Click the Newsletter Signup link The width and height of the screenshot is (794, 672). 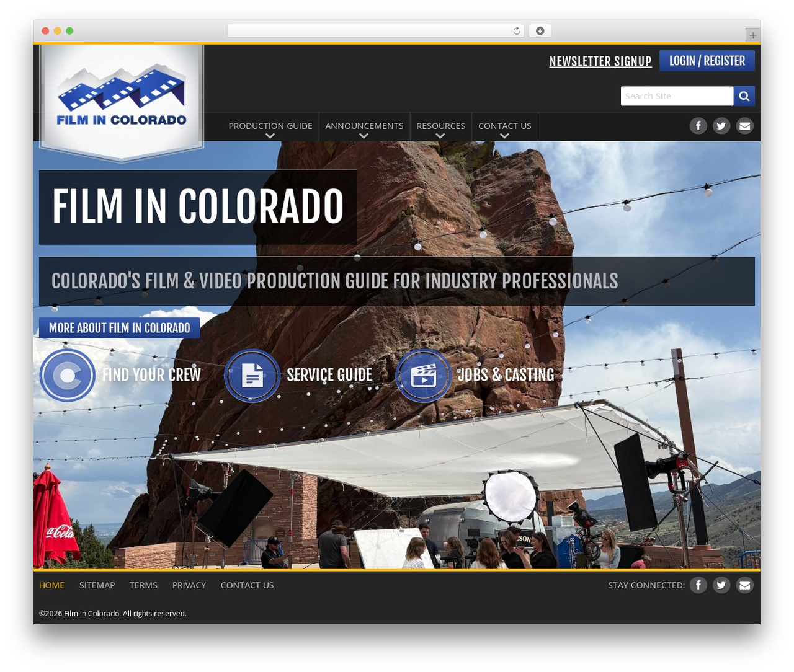coord(600,61)
